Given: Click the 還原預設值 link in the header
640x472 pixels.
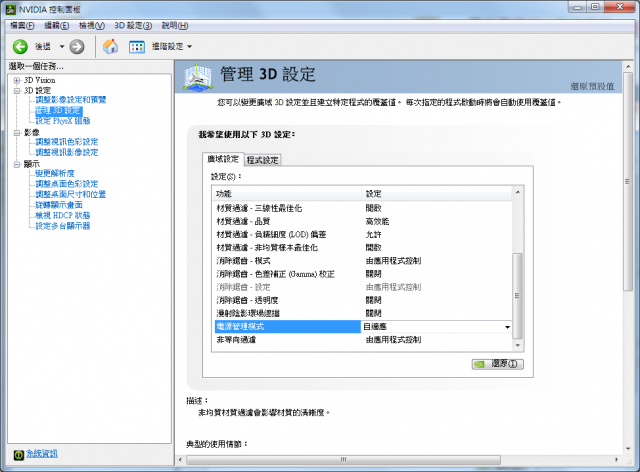Looking at the screenshot, I should (592, 86).
